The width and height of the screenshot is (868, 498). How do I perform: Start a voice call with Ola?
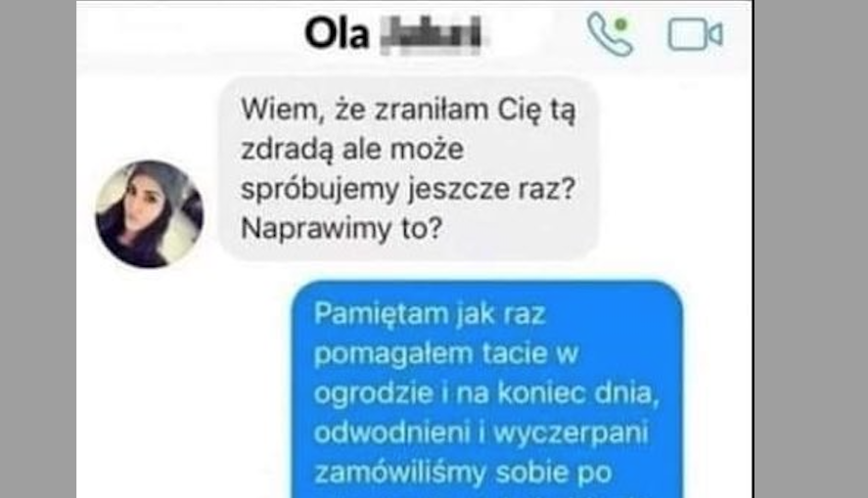(x=610, y=34)
